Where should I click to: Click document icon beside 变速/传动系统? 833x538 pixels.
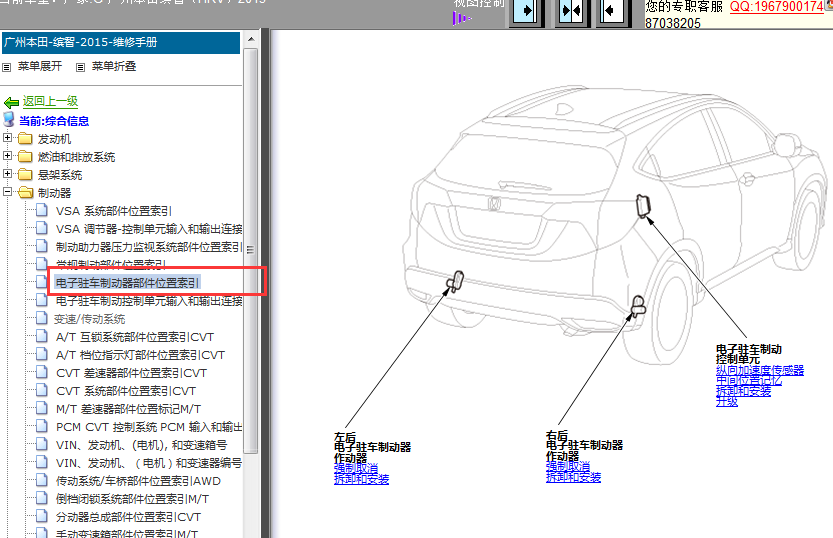pyautogui.click(x=41, y=318)
